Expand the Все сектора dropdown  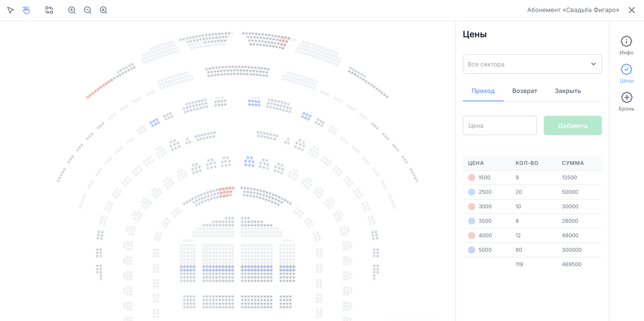(x=532, y=64)
